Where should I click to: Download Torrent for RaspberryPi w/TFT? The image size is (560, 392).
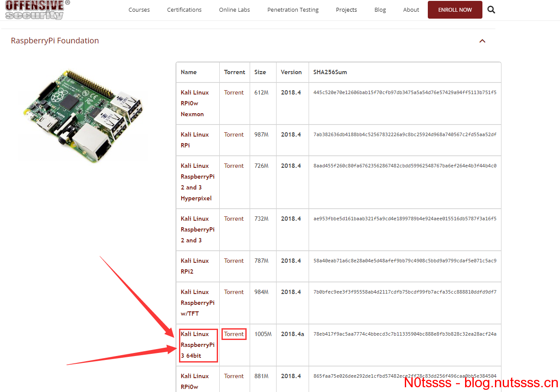pos(234,292)
